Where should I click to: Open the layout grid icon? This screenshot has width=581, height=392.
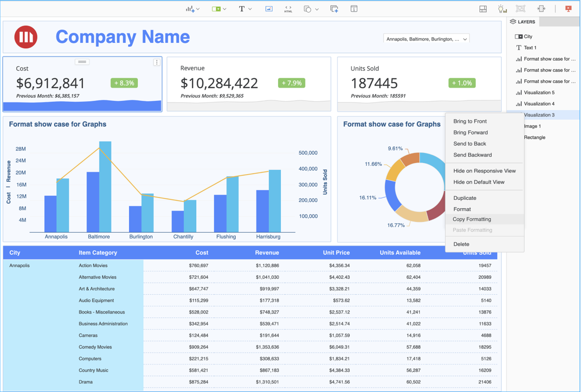pyautogui.click(x=483, y=9)
